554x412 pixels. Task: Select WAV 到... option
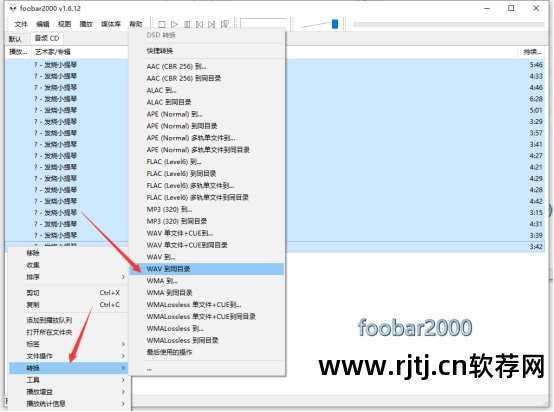click(207, 257)
